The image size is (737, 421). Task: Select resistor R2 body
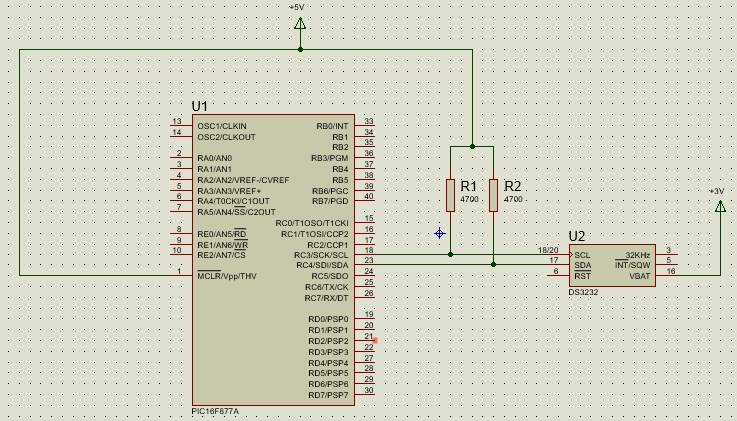coord(493,195)
